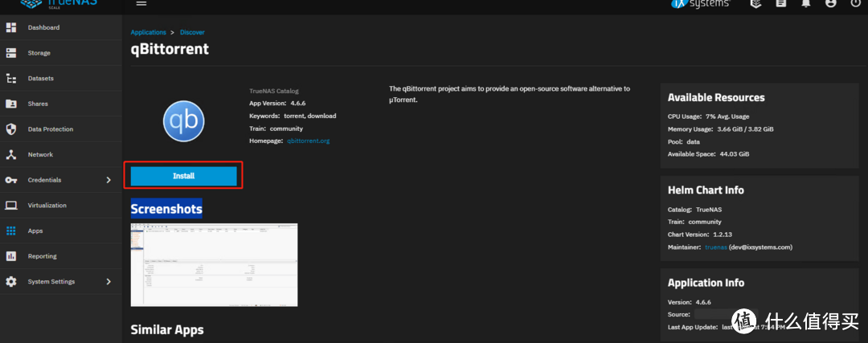Open the Dashboard sidebar icon
Viewport: 868px width, 343px height.
11,28
